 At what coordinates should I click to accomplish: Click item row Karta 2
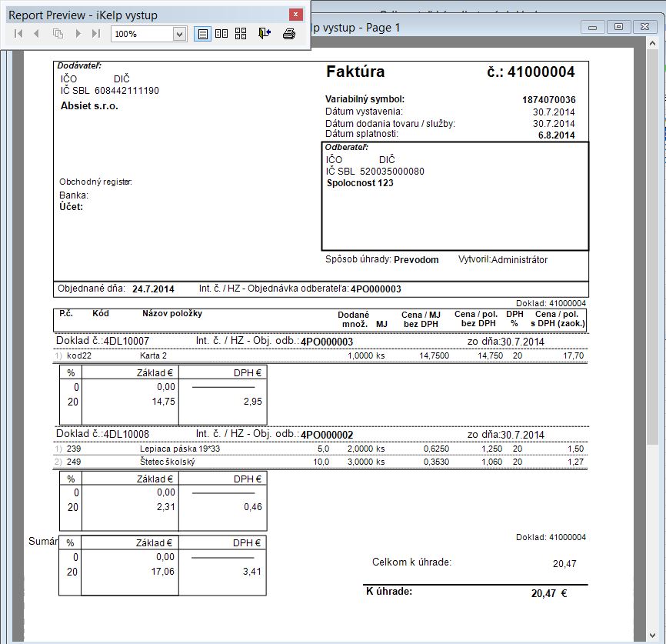(321, 355)
